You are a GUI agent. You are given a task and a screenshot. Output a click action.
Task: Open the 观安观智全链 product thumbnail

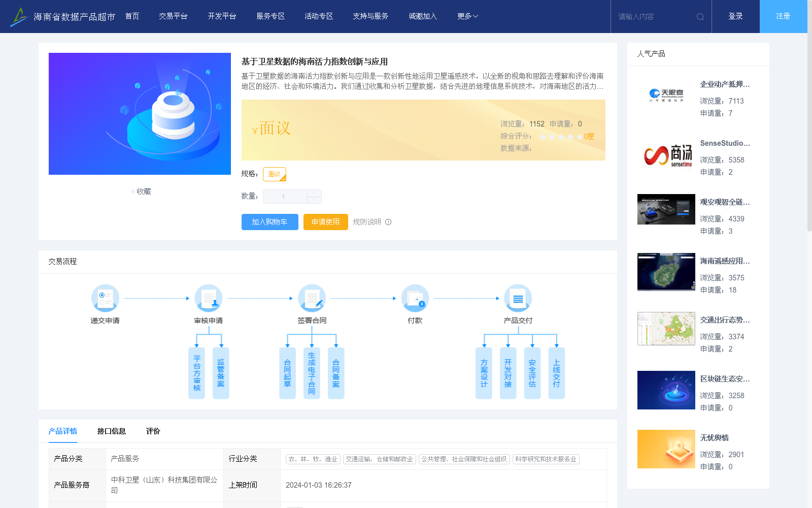(x=666, y=209)
